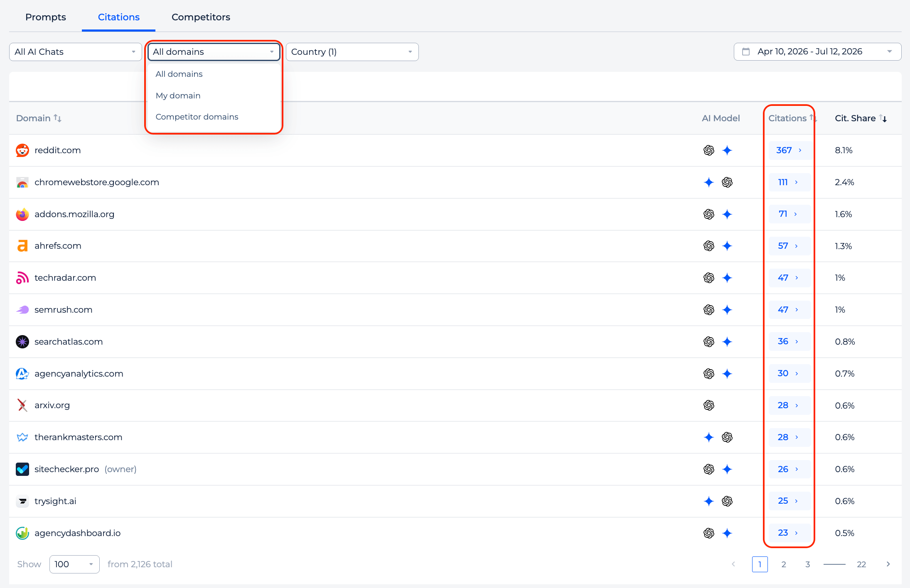Open the date range picker
Screen dimensions: 910x588
click(817, 51)
